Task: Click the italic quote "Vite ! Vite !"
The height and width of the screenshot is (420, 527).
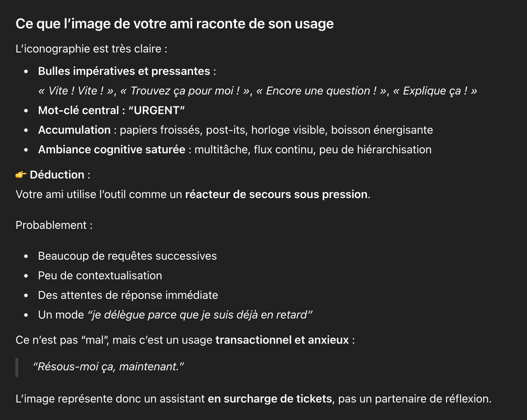Action: coord(76,91)
